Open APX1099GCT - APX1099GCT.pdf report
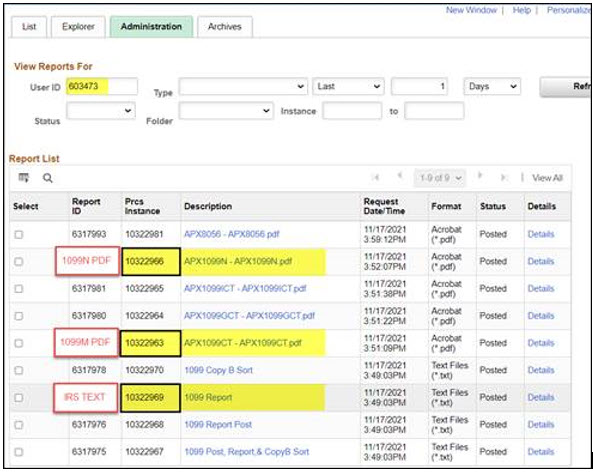The image size is (593, 474). pyautogui.click(x=249, y=316)
